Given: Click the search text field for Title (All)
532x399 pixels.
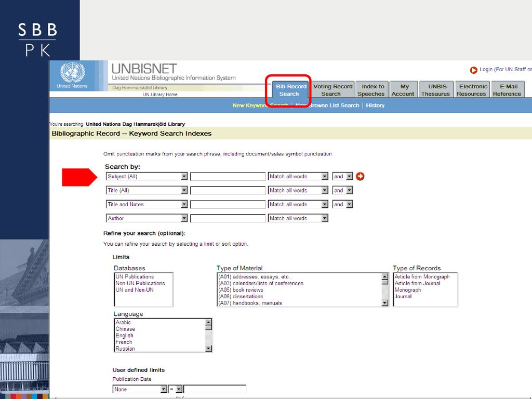Looking at the screenshot, I should [228, 190].
